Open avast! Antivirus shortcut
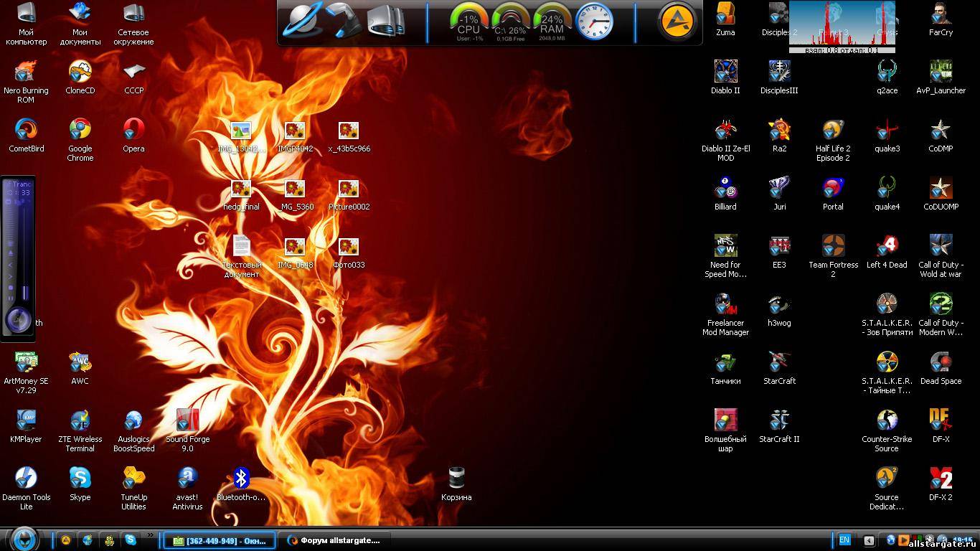Viewport: 980px width, 551px height. pyautogui.click(x=187, y=479)
